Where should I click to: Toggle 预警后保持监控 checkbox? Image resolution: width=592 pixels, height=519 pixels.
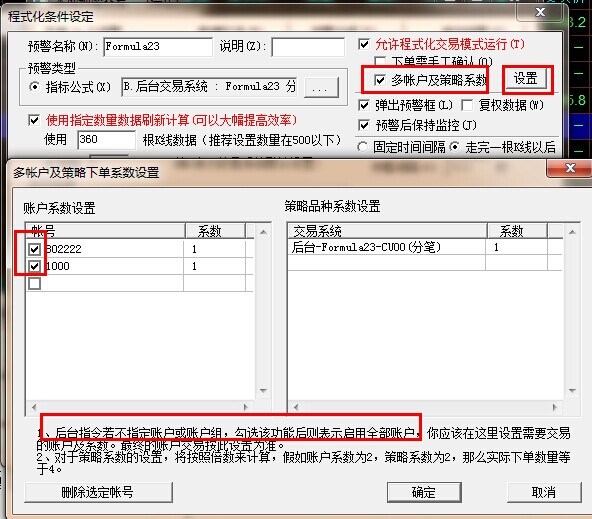364,125
